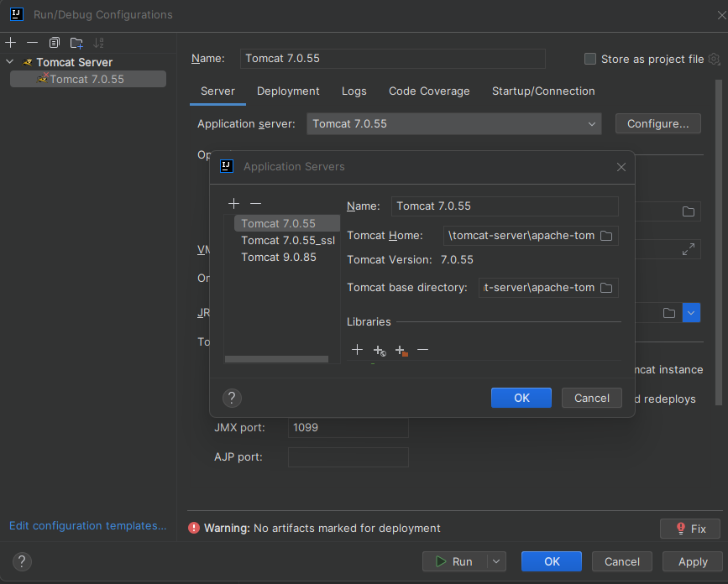The height and width of the screenshot is (584, 728).
Task: Remove selected library with minus icon
Action: (422, 349)
